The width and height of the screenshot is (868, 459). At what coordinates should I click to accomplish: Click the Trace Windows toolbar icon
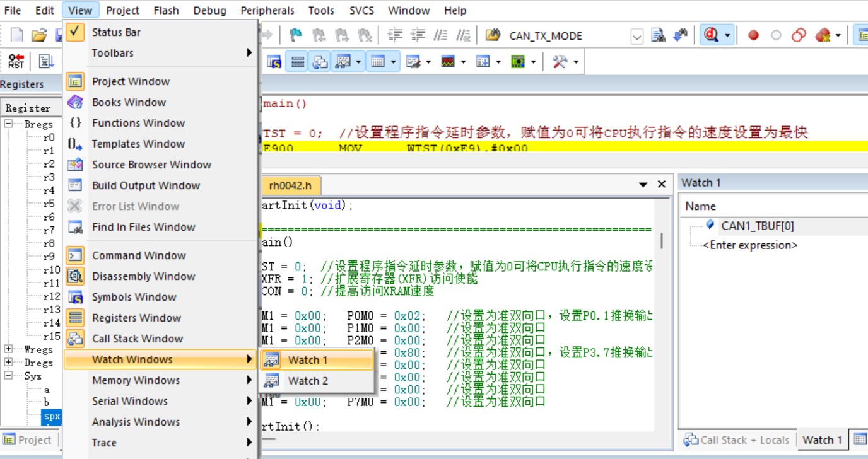483,61
